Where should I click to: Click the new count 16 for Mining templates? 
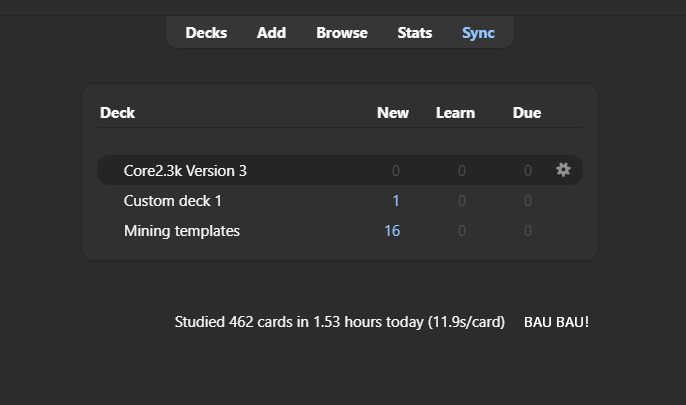tap(392, 231)
